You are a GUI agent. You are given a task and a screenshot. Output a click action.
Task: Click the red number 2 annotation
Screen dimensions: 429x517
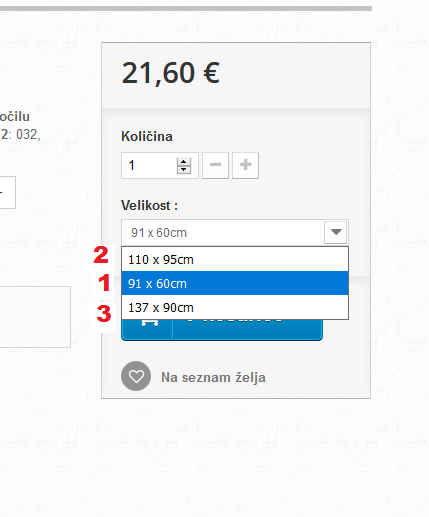click(101, 255)
